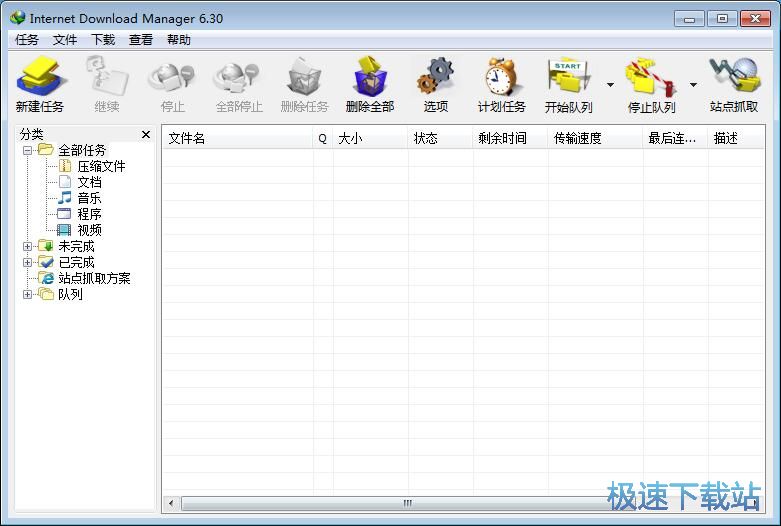Viewport: 781px width, 526px height.
Task: Click the 文档 page icon
Action: coord(65,182)
